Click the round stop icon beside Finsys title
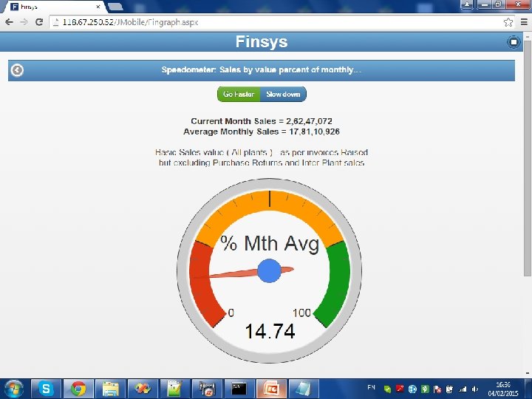Image resolution: width=532 pixels, height=399 pixels. pyautogui.click(x=514, y=42)
